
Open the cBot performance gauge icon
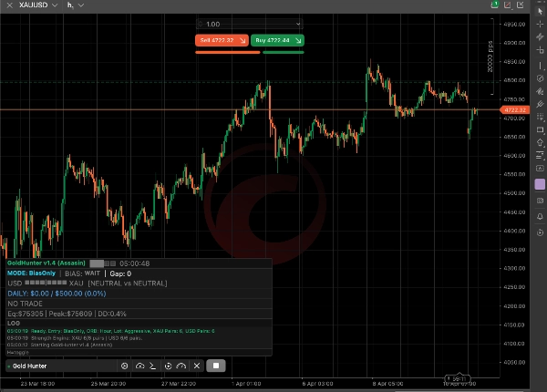(x=181, y=366)
